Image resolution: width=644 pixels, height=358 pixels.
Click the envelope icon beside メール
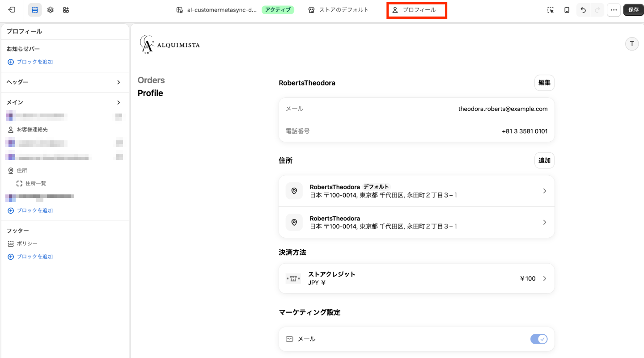[x=289, y=339]
